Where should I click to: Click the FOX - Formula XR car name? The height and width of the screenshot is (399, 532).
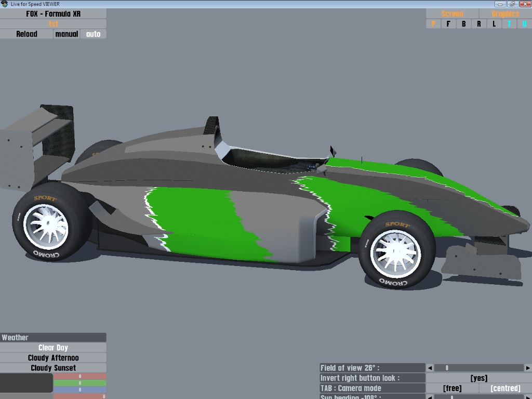tap(53, 14)
